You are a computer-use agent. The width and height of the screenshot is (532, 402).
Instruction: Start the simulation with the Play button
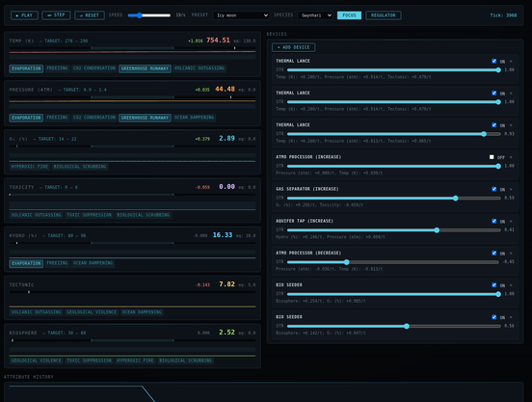[x=24, y=15]
